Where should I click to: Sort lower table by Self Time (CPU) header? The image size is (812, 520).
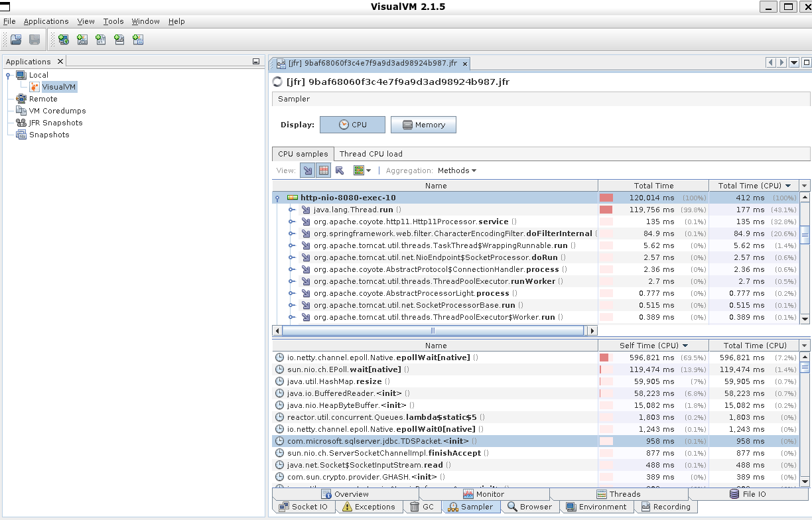click(653, 346)
